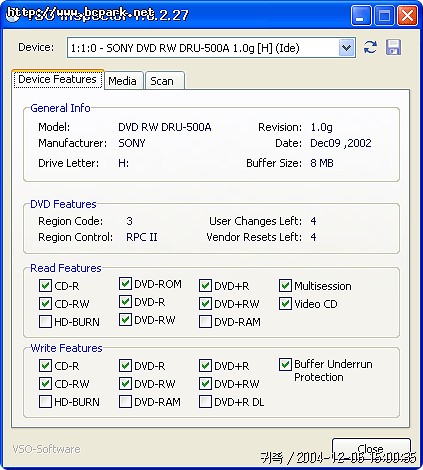Screen dimensions: 423x470
Task: Toggle Read Features DVD+RW checkbox
Action: (x=205, y=304)
